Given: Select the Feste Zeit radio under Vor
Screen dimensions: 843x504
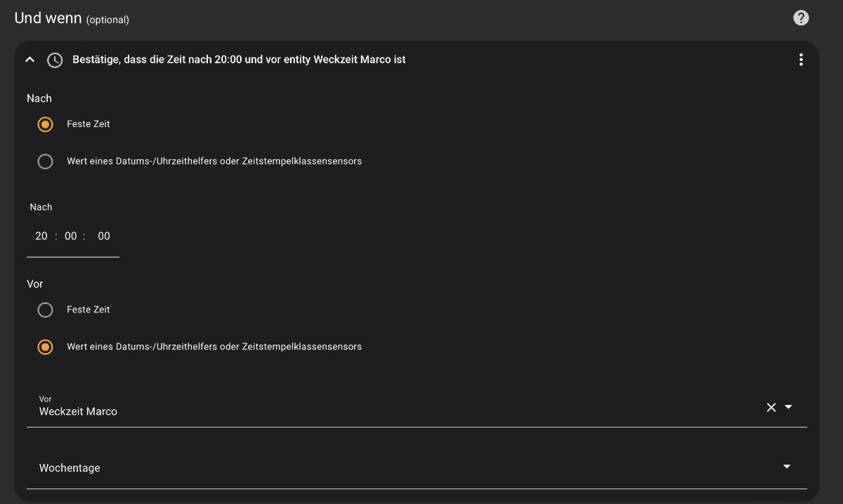Looking at the screenshot, I should point(46,310).
